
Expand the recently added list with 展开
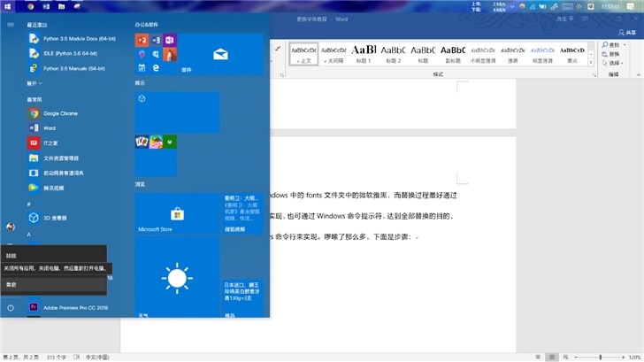(x=34, y=83)
